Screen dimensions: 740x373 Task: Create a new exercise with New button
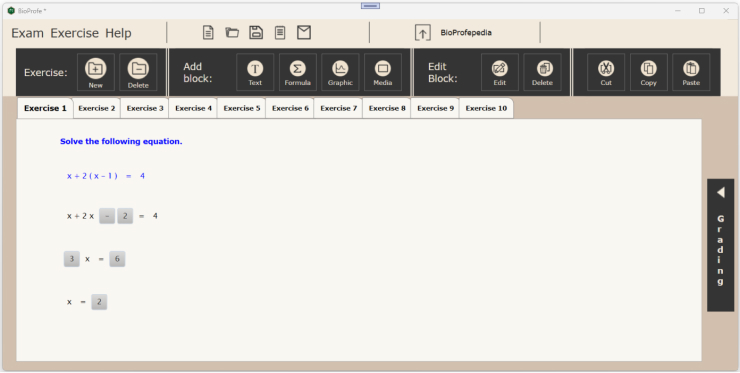[96, 72]
